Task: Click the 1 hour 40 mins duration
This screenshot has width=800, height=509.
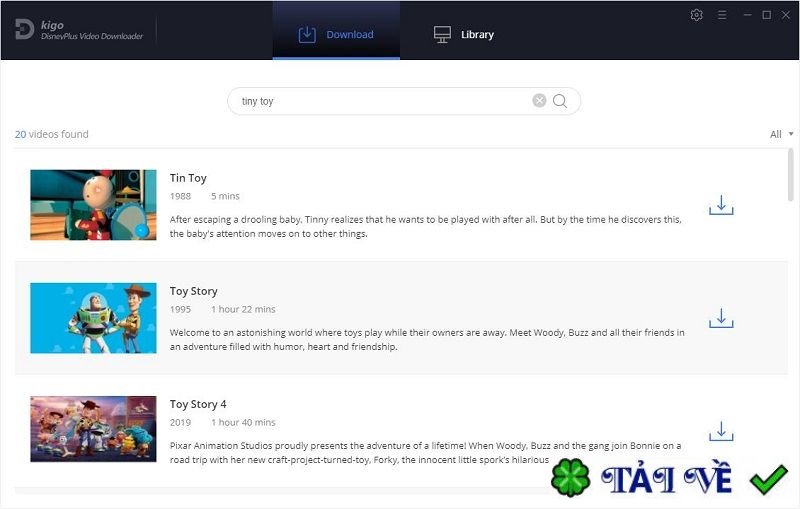Action: (243, 423)
